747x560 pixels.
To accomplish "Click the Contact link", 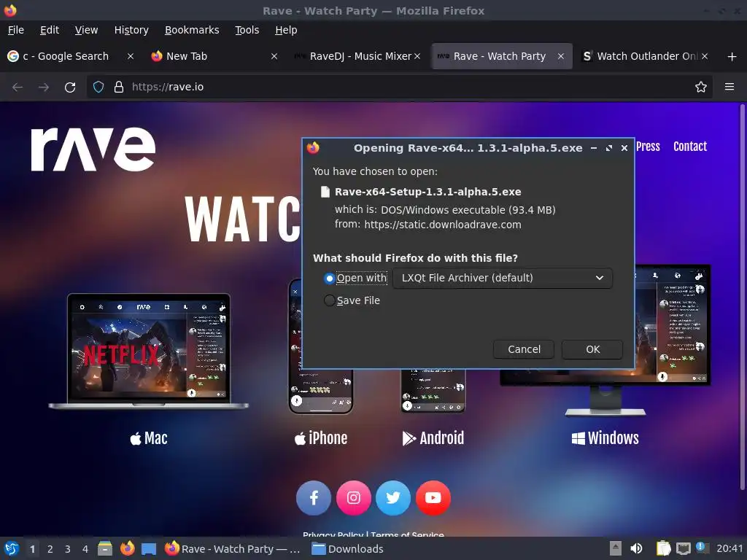I will coord(690,147).
